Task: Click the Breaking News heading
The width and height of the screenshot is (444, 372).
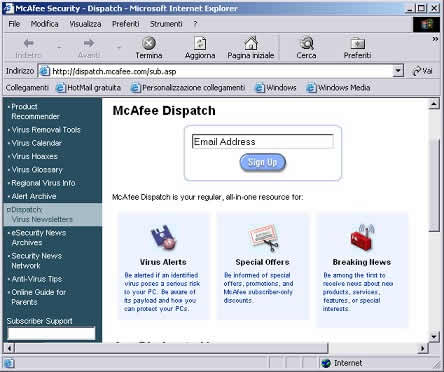Action: (x=362, y=262)
